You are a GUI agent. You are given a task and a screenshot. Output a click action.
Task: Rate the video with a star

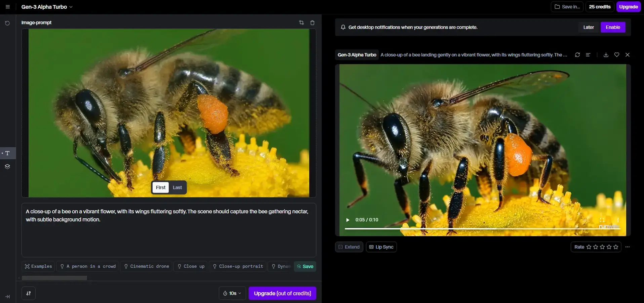[590, 247]
